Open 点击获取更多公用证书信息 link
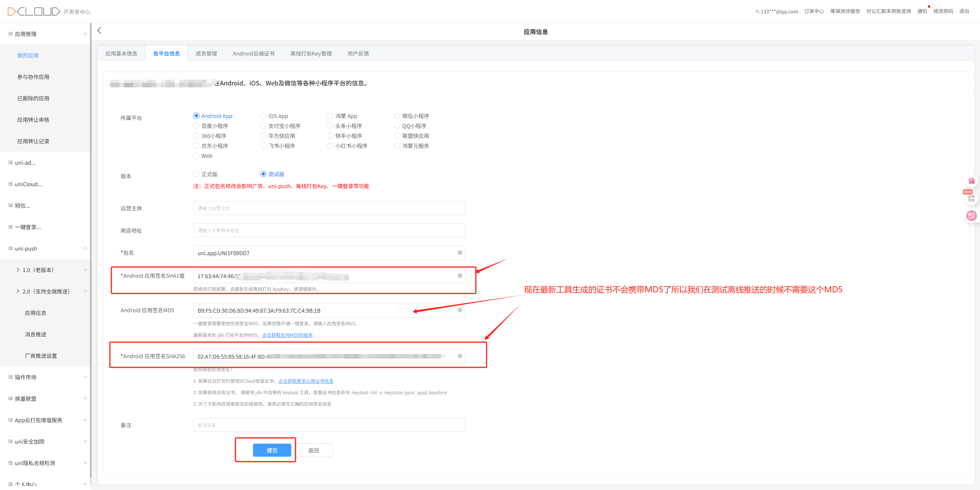The width and height of the screenshot is (980, 490). 306,381
